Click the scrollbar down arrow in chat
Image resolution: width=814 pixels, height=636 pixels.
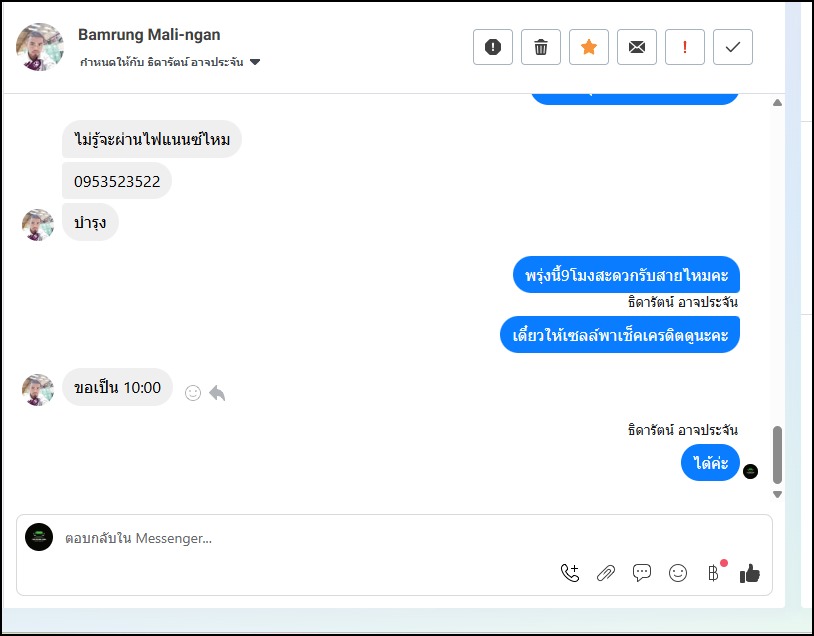[x=777, y=494]
